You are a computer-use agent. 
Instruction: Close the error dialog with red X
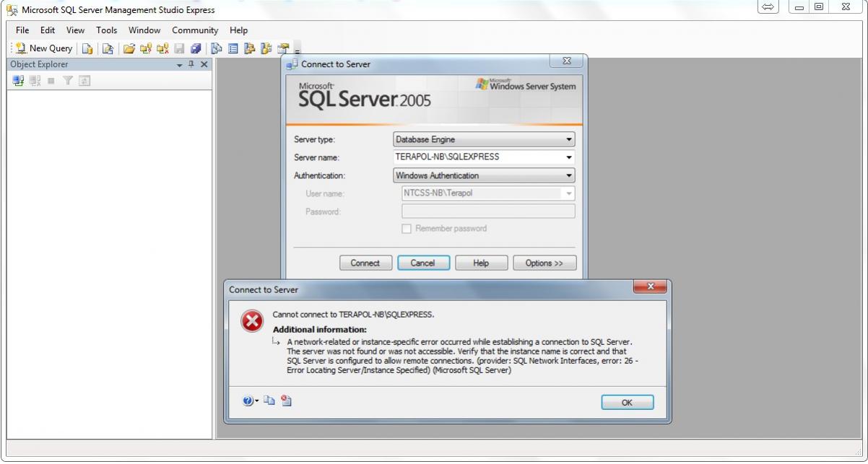pos(650,287)
